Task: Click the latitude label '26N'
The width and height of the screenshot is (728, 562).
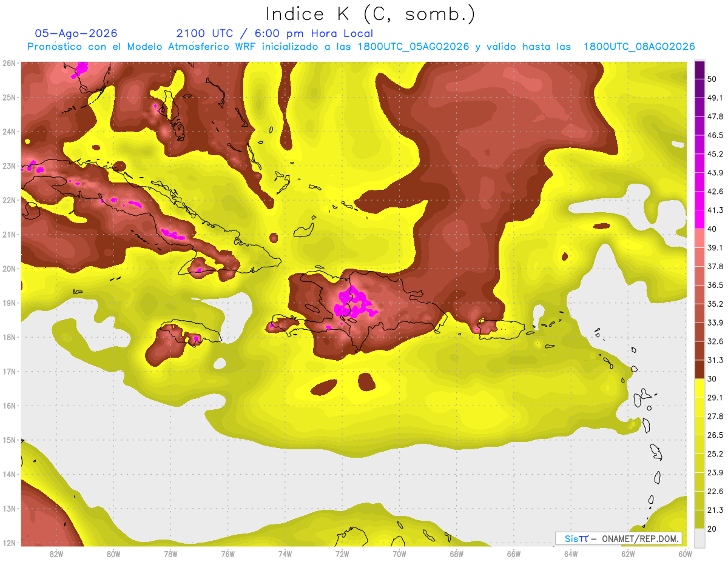Action: click(x=9, y=63)
